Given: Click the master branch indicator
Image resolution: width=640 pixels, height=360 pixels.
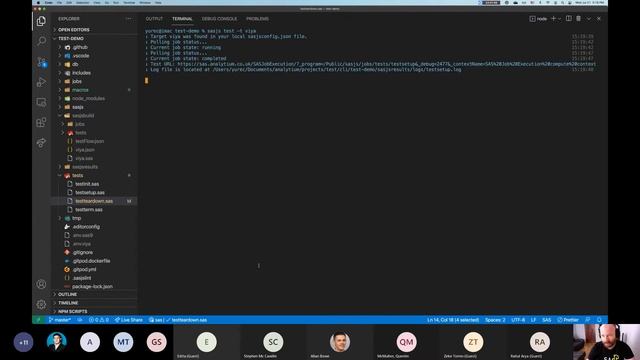Looking at the screenshot, I should coord(60,320).
